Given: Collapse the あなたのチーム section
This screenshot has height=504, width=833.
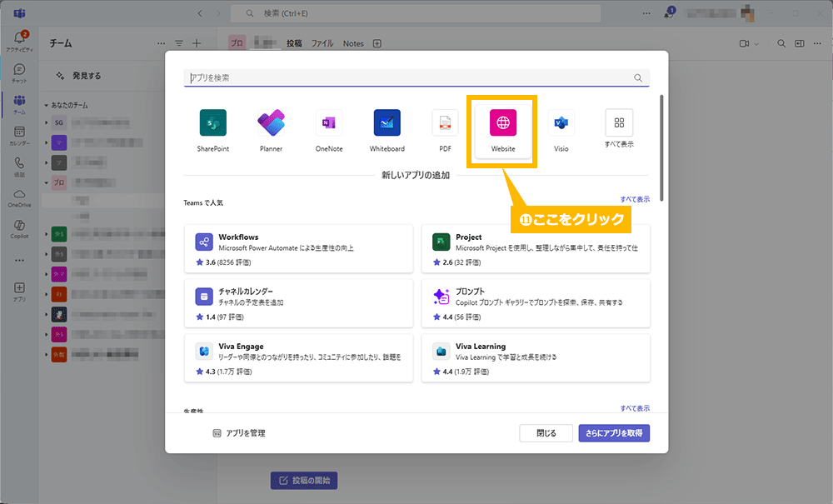Looking at the screenshot, I should pos(46,105).
